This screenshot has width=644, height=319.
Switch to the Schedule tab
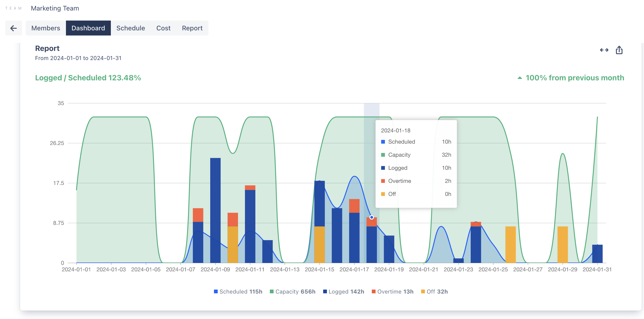point(130,28)
